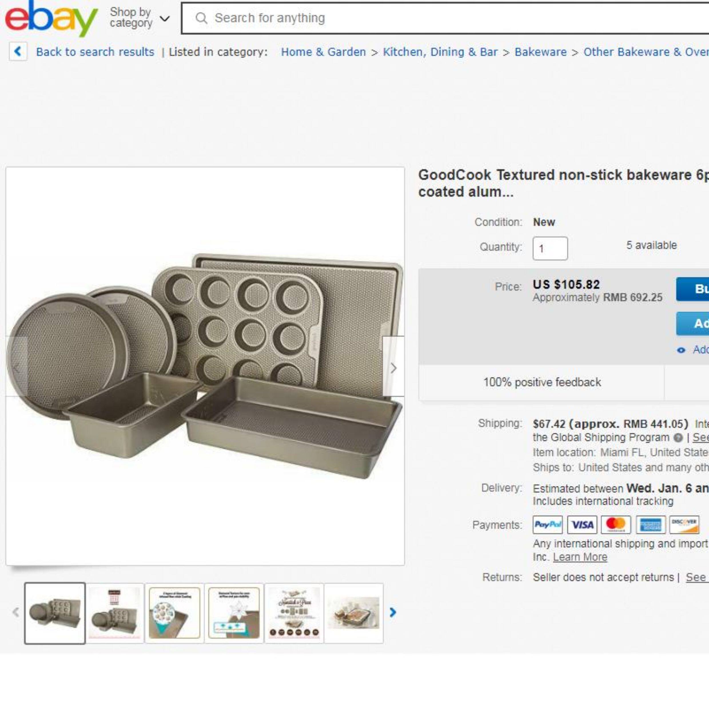Focus the Quantity input field
The image size is (709, 728).
(x=550, y=248)
